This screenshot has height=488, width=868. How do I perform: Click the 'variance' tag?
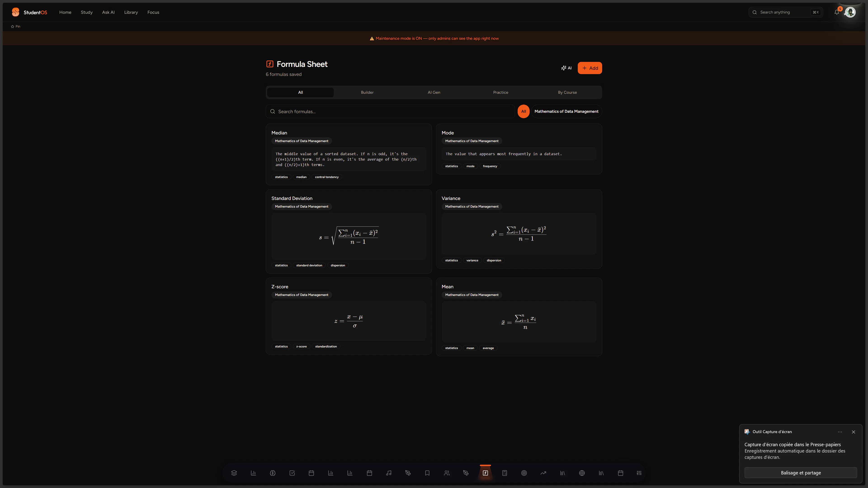[x=472, y=260]
